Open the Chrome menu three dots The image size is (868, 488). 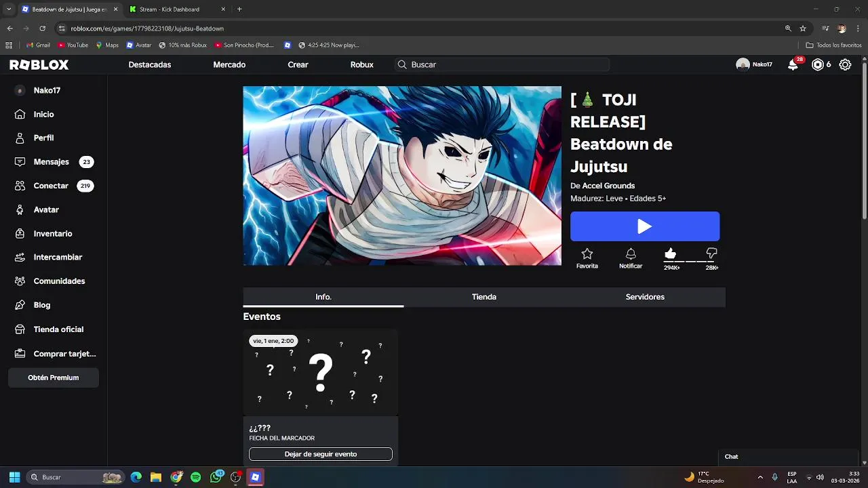point(858,28)
